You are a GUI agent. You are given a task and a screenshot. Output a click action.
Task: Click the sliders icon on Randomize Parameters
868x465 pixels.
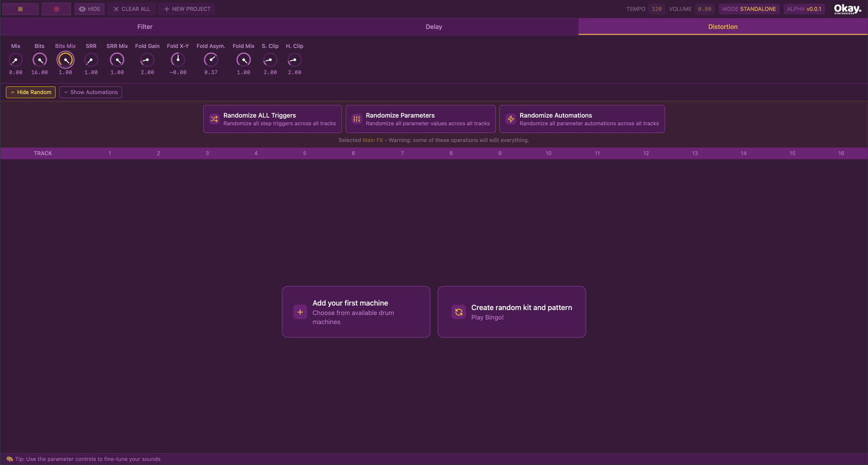(356, 119)
